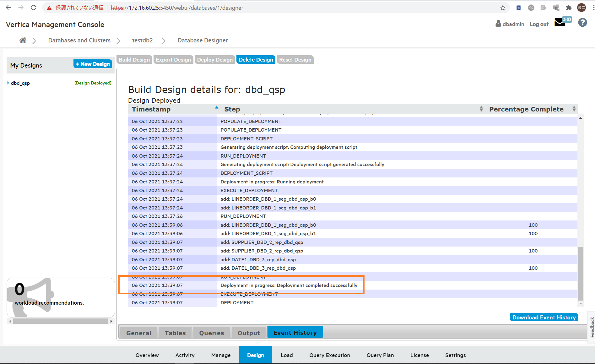Open the help question mark icon

582,23
